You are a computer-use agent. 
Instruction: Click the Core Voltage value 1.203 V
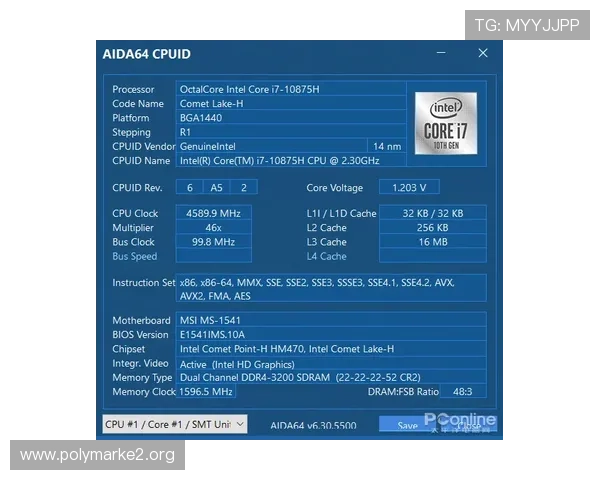[409, 188]
